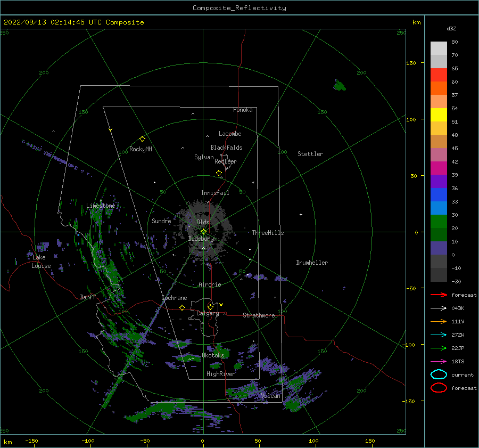Image resolution: width=479 pixels, height=448 pixels.
Task: Click the Okotoks town label
Action: click(x=213, y=355)
